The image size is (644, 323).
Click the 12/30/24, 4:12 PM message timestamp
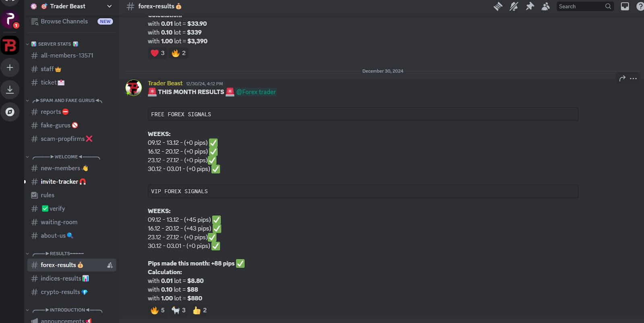click(204, 84)
